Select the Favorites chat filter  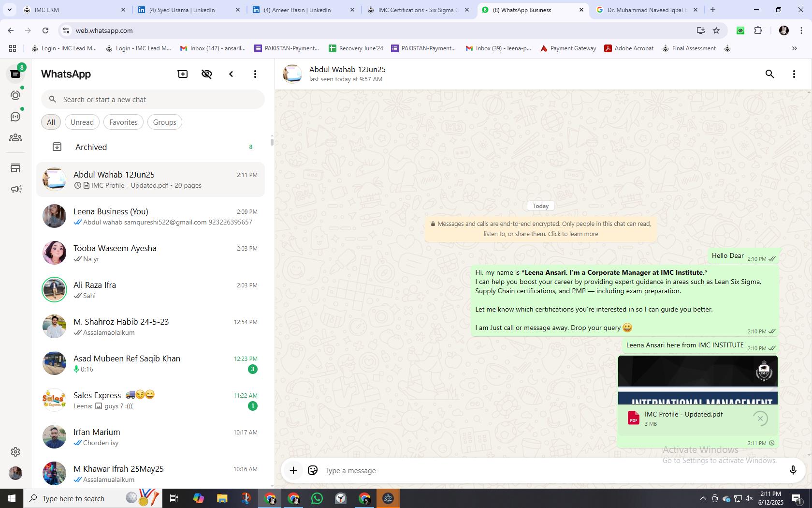(123, 122)
